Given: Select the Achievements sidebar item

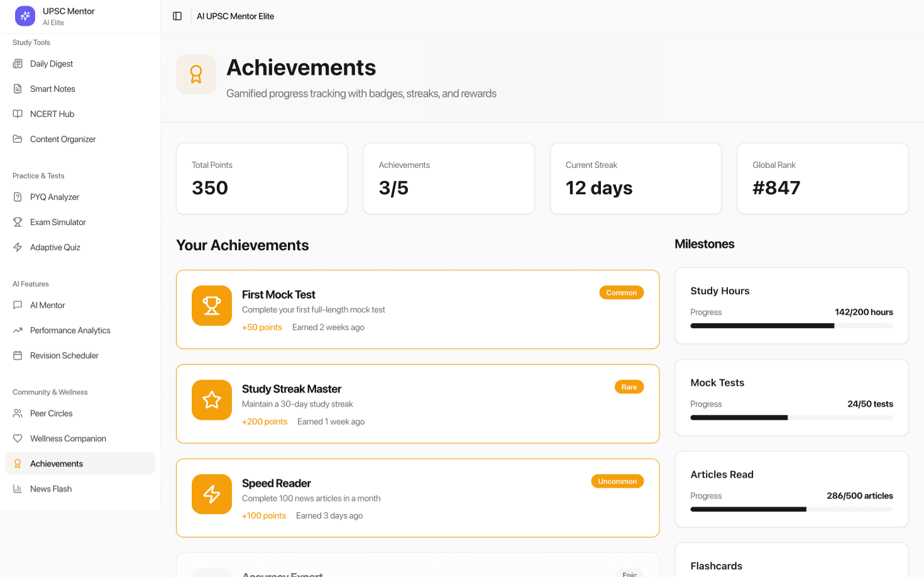Looking at the screenshot, I should point(80,463).
